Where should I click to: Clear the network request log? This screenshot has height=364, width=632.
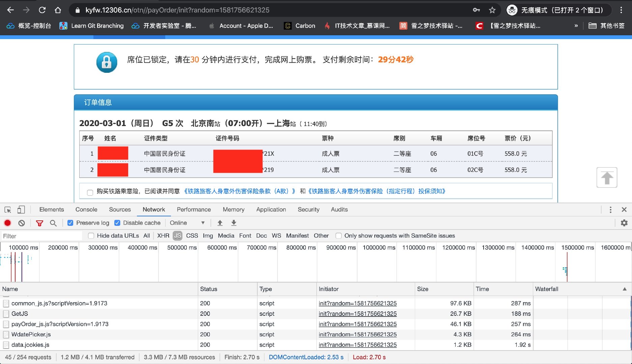coord(22,223)
